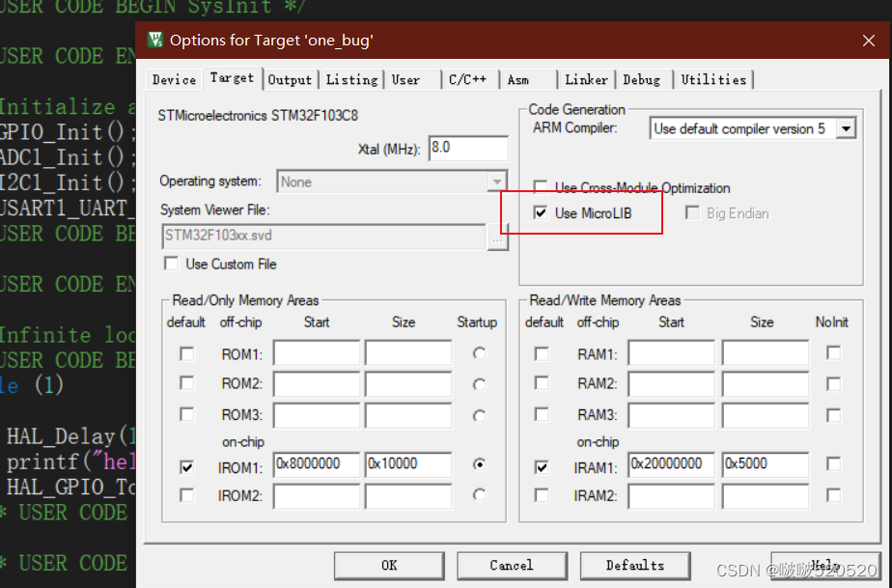Uncheck the default checkbox for IROM1
892x588 pixels.
pyautogui.click(x=185, y=464)
